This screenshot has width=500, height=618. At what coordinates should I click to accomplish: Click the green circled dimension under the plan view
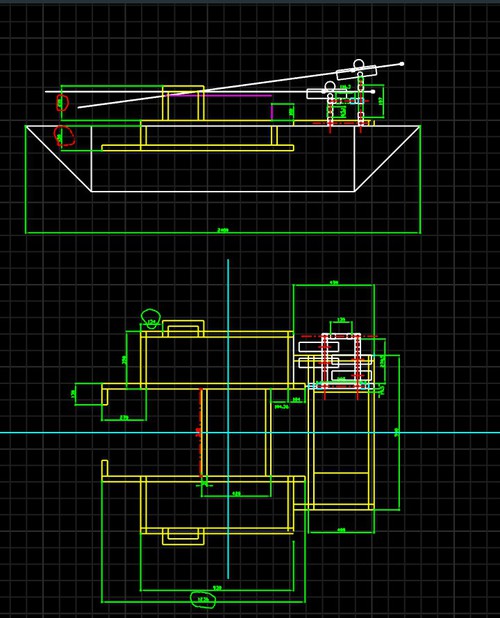[203, 600]
